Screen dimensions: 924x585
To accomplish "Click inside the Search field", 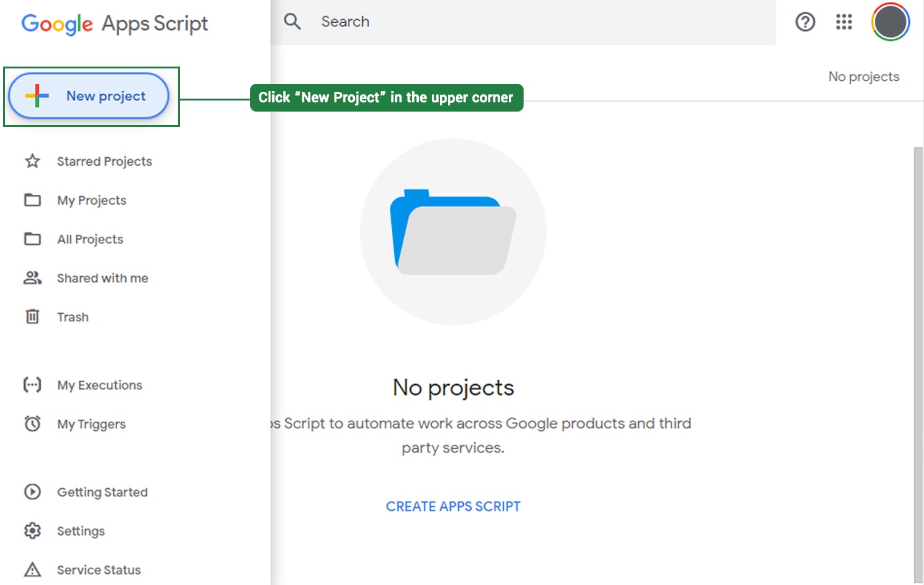I will 431,22.
